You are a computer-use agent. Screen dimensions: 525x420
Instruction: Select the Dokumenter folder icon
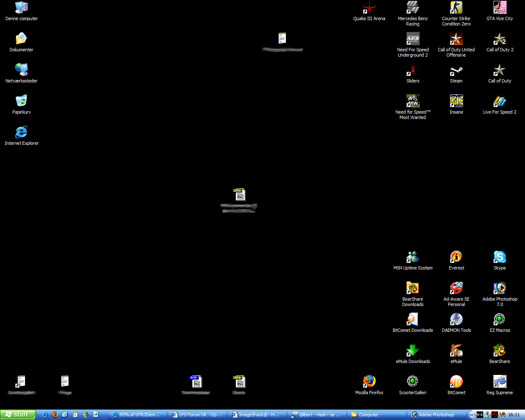tap(21, 42)
